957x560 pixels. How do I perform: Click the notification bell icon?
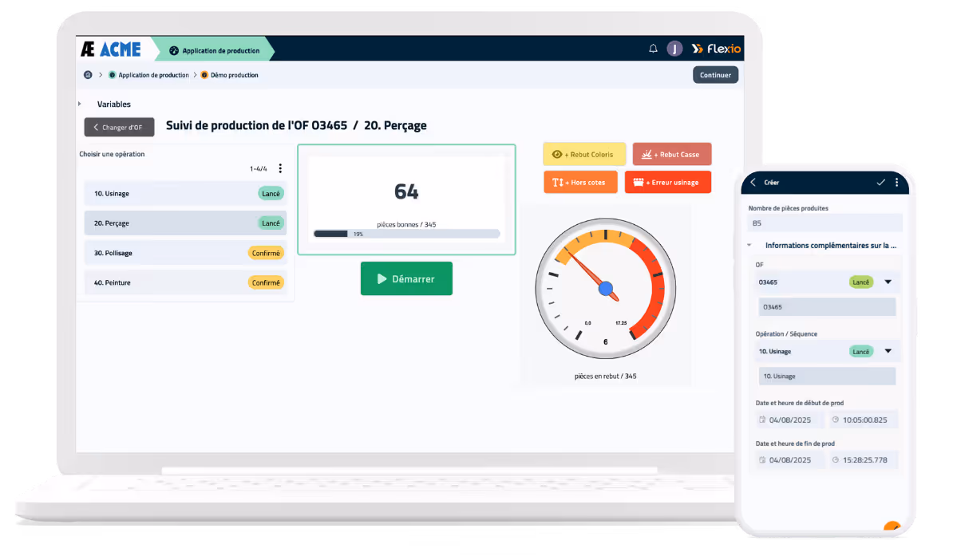653,49
